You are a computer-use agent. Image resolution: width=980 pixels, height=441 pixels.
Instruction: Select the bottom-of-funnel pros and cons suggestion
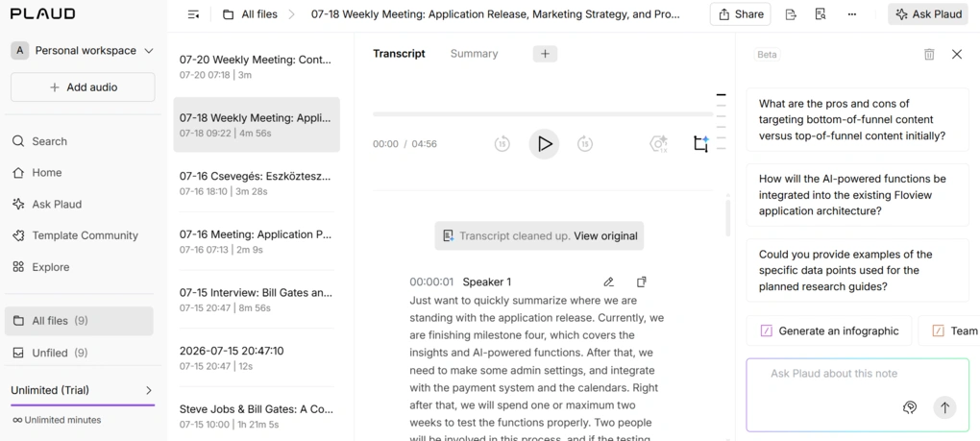857,120
